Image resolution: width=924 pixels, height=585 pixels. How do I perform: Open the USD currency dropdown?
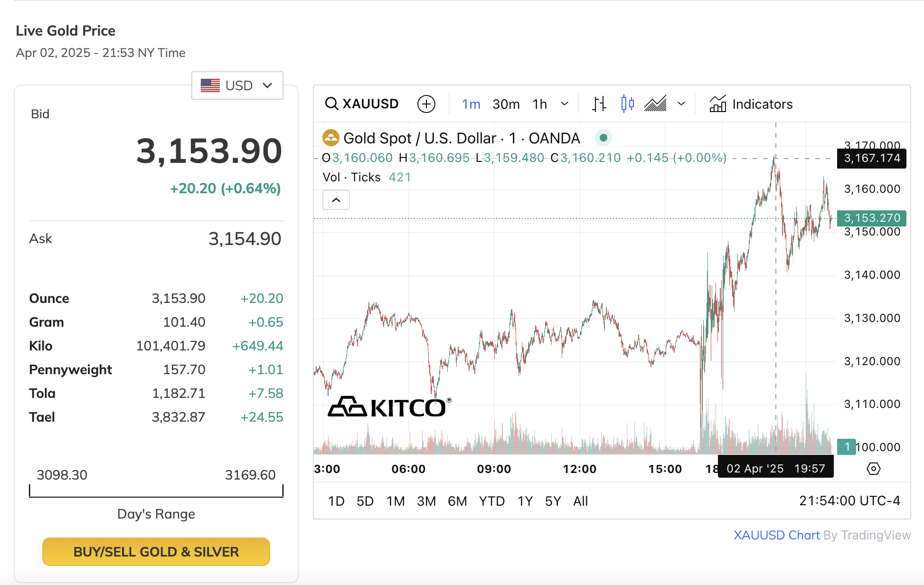tap(237, 85)
